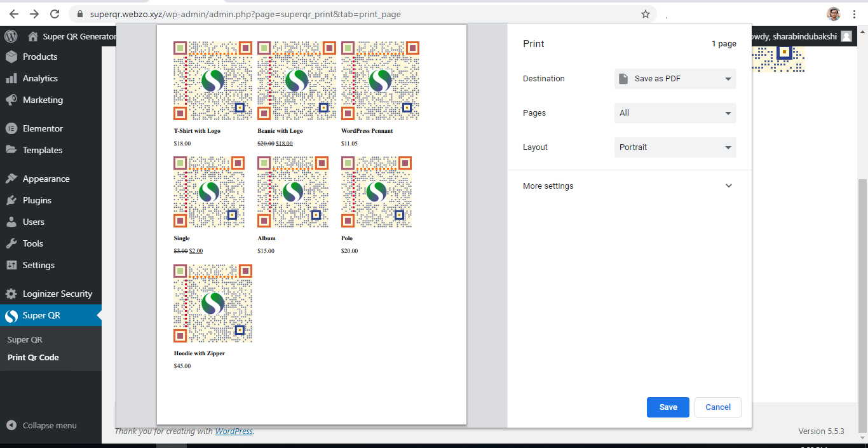The width and height of the screenshot is (868, 448).
Task: Reload the page with the refresh icon
Action: pos(55,14)
